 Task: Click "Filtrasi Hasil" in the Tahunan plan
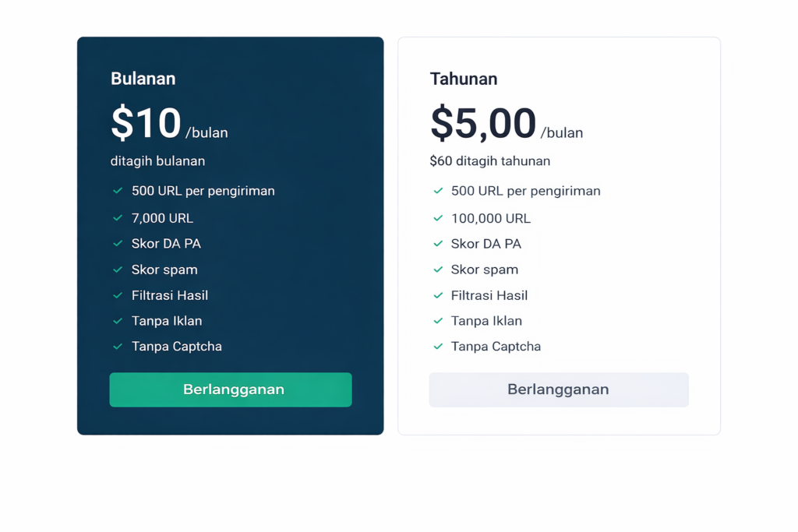489,295
